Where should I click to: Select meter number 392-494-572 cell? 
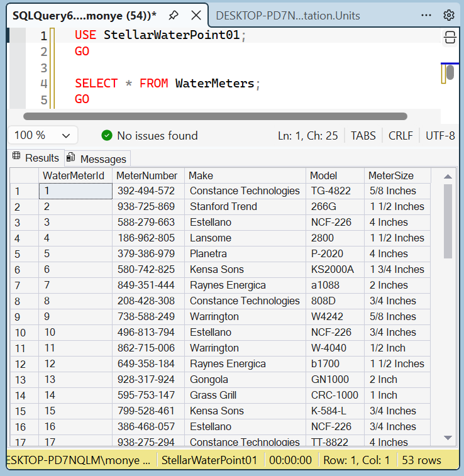(148, 191)
